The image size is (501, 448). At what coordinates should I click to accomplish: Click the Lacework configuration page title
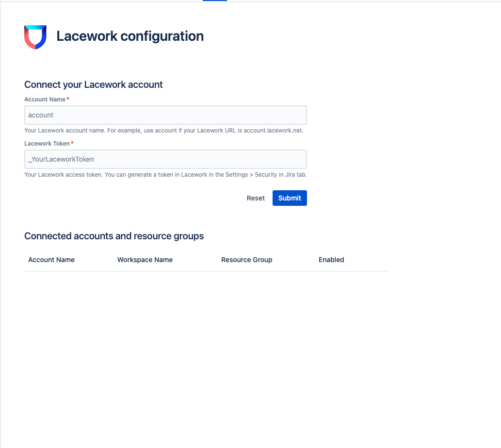point(130,36)
